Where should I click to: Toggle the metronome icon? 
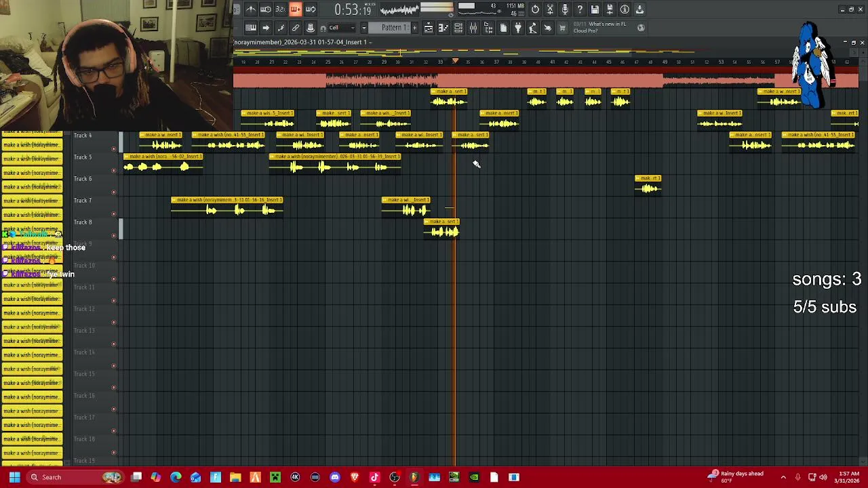click(x=251, y=9)
